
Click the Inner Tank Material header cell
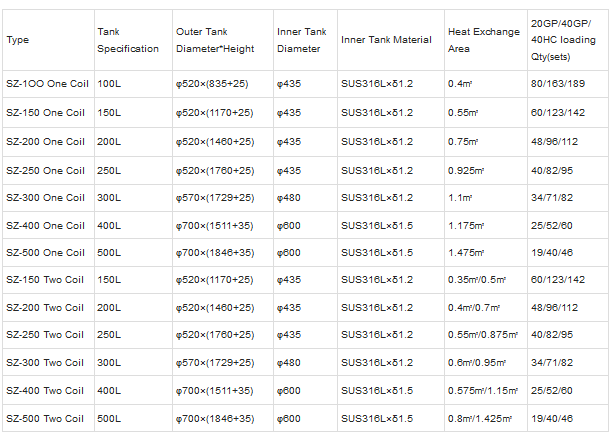point(387,40)
